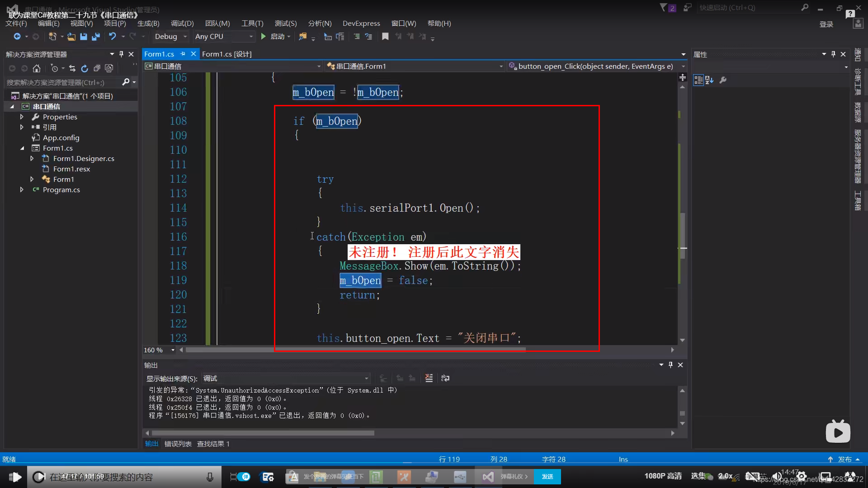
Task: Refresh Solution Explorer with the refresh icon
Action: click(85, 68)
